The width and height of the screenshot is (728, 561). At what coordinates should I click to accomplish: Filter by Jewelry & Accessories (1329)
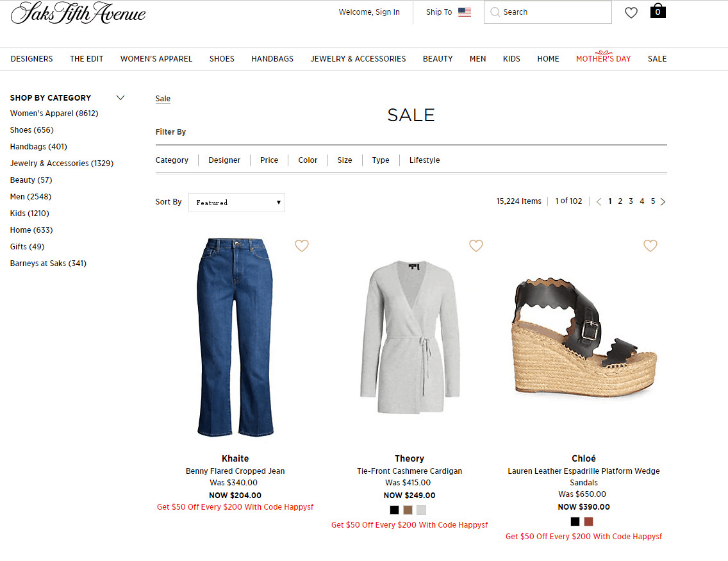point(62,163)
